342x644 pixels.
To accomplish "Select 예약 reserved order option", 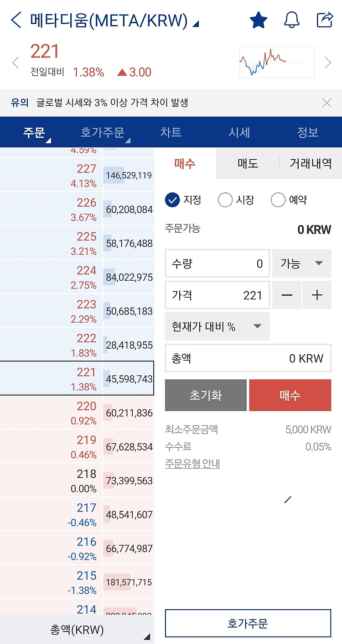I will pos(278,200).
